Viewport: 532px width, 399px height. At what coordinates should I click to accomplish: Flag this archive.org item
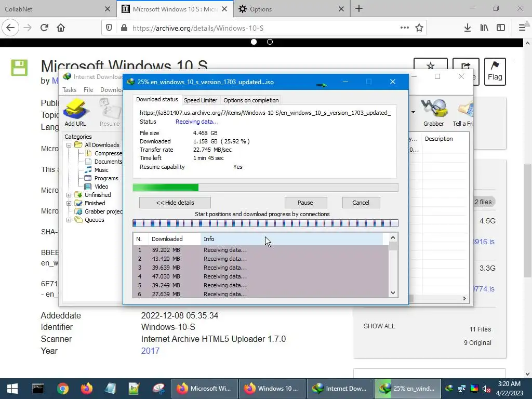(x=495, y=72)
